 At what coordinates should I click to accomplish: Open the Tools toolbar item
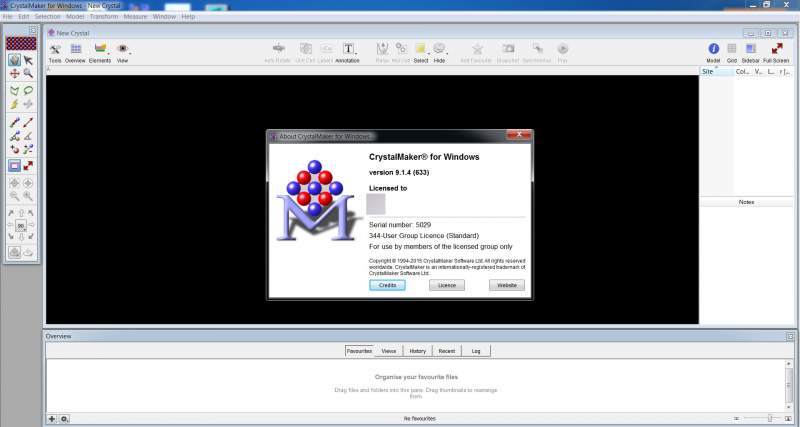coord(55,53)
